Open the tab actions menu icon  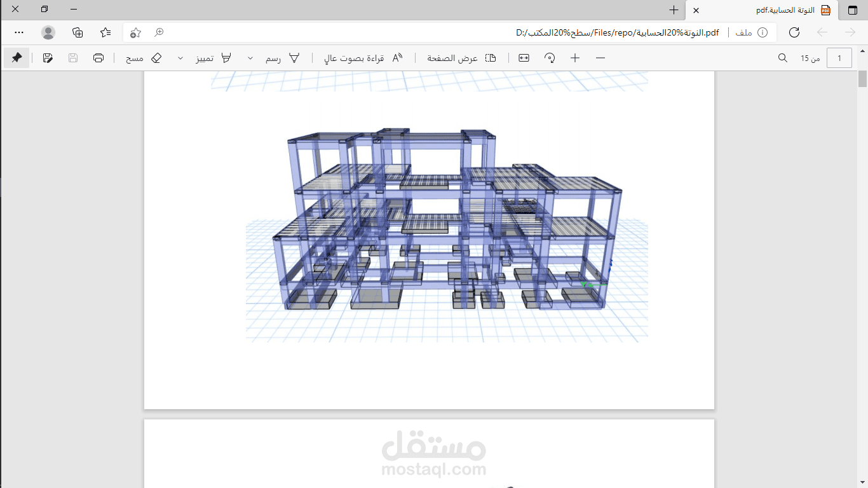(852, 10)
